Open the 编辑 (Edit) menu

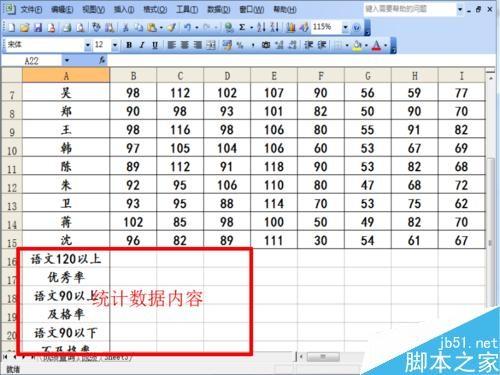(x=62, y=10)
